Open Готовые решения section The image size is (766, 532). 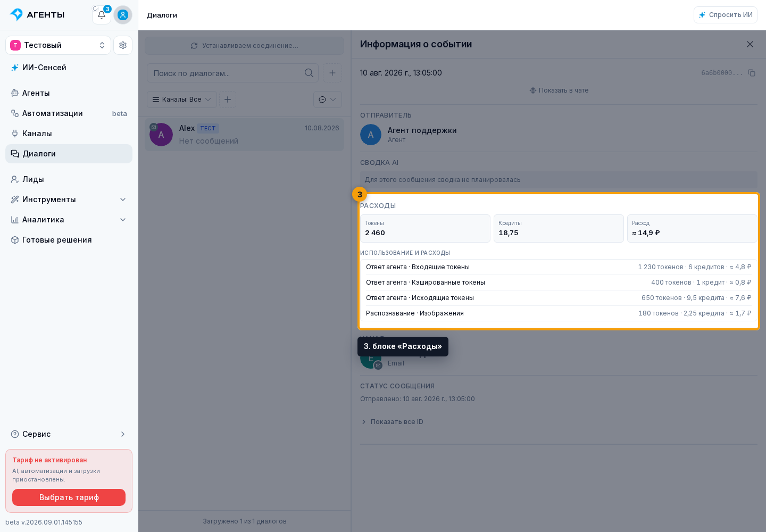[x=69, y=240]
